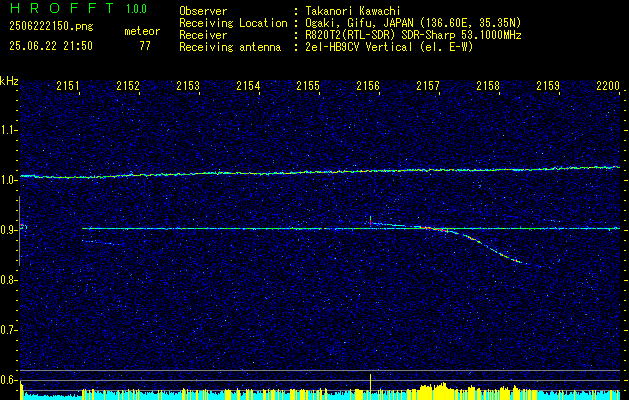This screenshot has height=400, width=629.
Task: Click time axis label 2152
Action: [128, 86]
